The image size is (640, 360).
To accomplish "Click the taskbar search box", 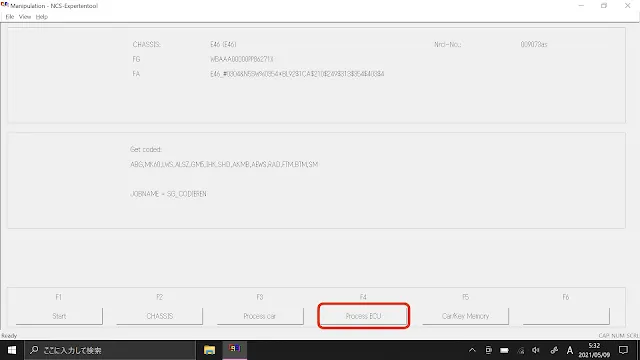I will pyautogui.click(x=110, y=350).
